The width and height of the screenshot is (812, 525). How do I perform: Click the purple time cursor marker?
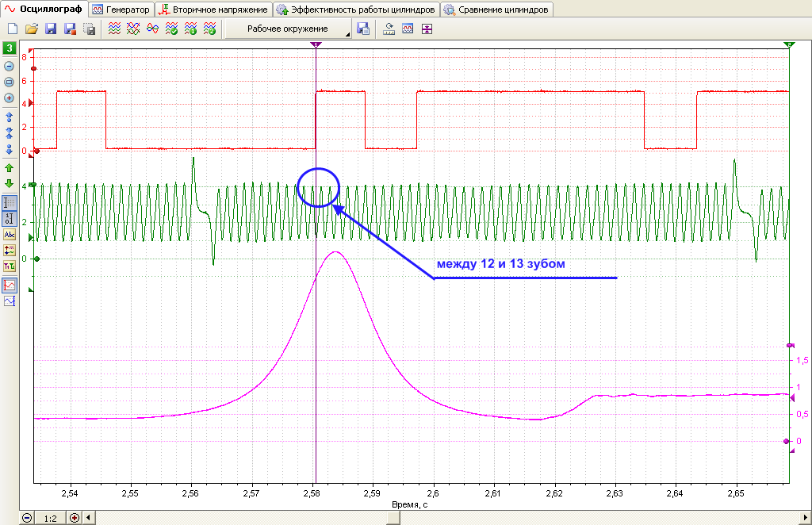(x=316, y=45)
